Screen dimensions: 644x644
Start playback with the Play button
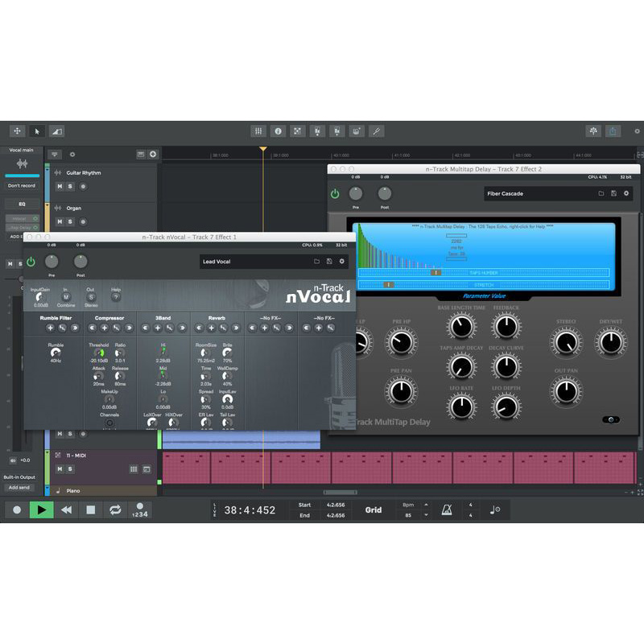click(x=42, y=510)
